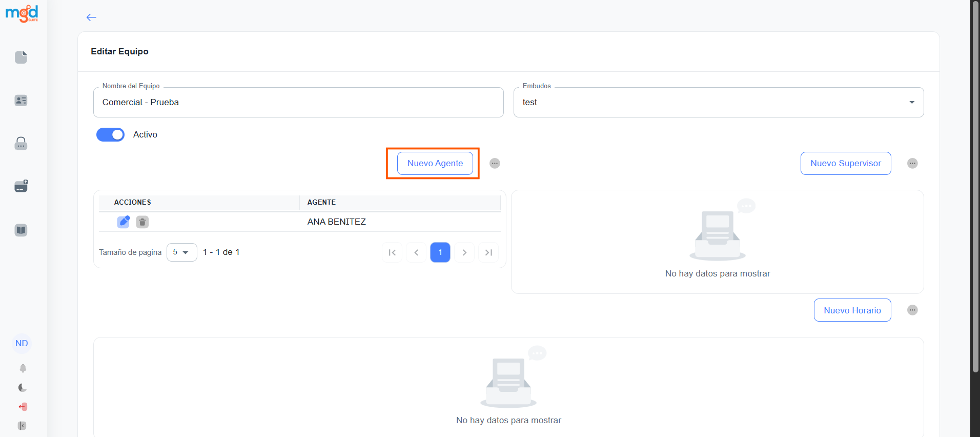980x437 pixels.
Task: Open the contact card sidebar icon
Action: click(21, 101)
